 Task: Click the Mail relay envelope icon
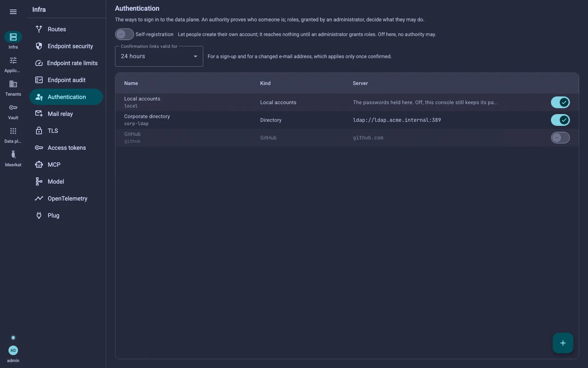[39, 114]
